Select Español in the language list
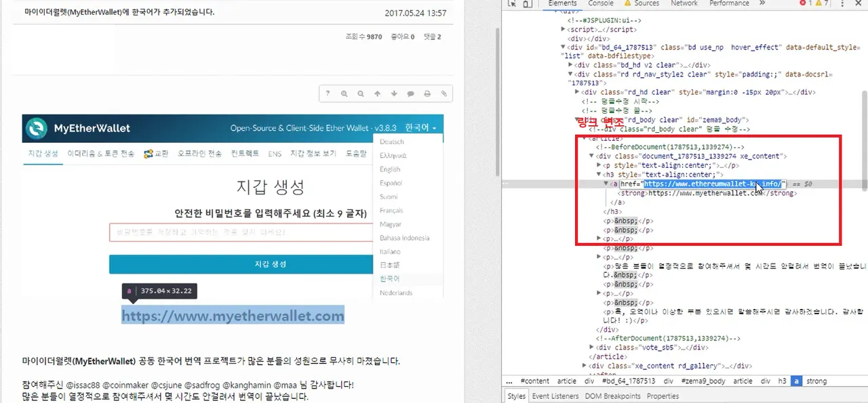 pyautogui.click(x=391, y=183)
